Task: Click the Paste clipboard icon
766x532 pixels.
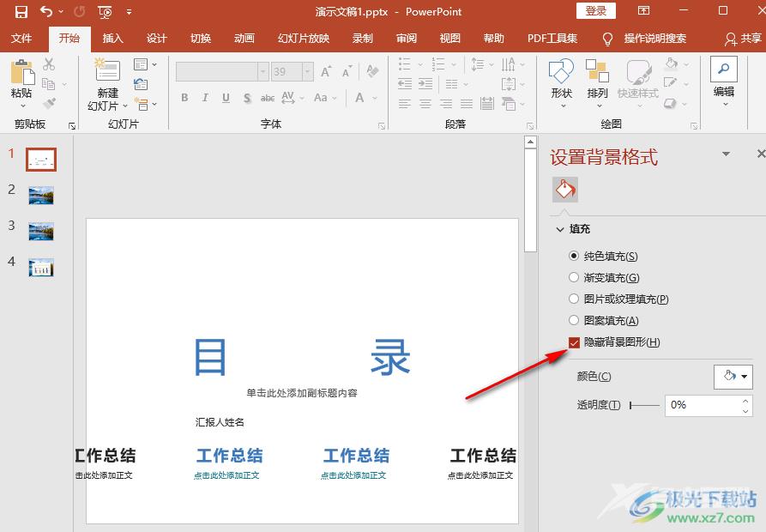Action: pyautogui.click(x=22, y=72)
